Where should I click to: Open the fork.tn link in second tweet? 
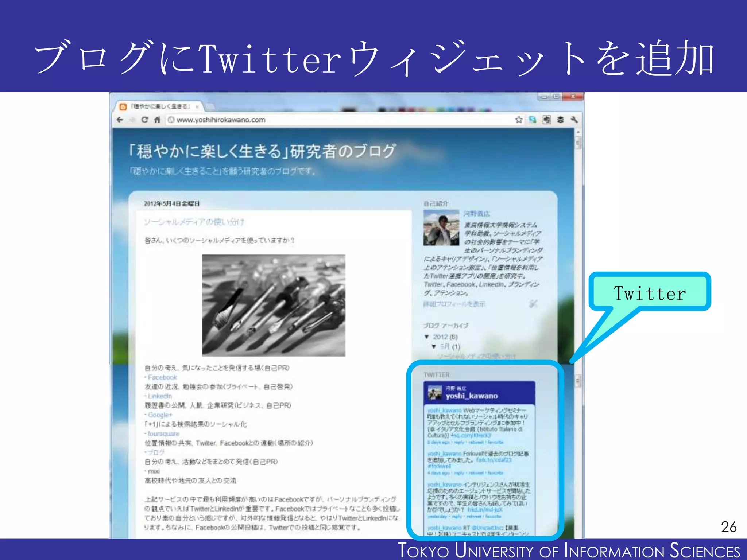(494, 460)
